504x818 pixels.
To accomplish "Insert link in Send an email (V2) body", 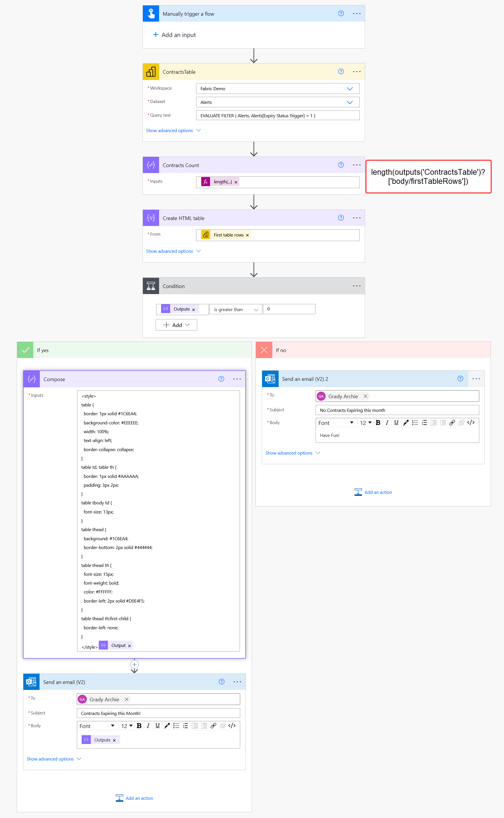I will 213,726.
